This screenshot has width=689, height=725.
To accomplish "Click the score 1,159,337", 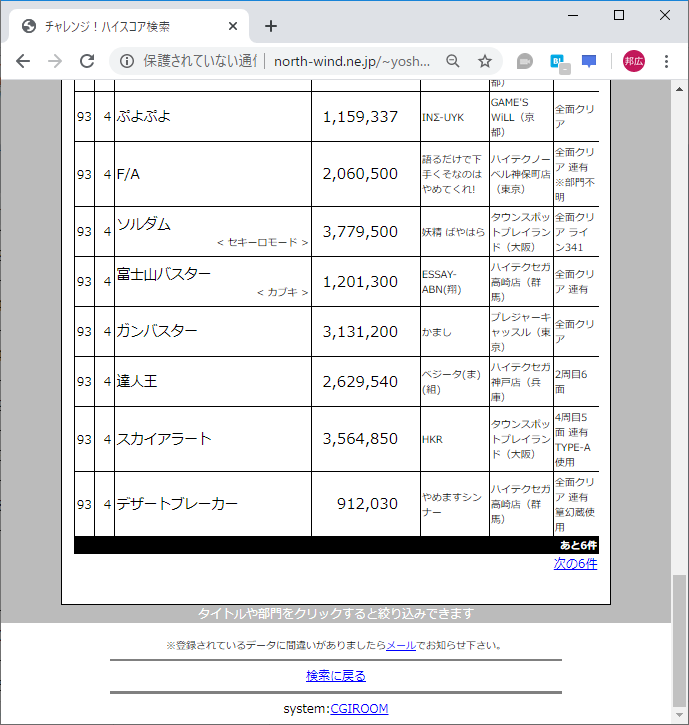I will click(360, 117).
